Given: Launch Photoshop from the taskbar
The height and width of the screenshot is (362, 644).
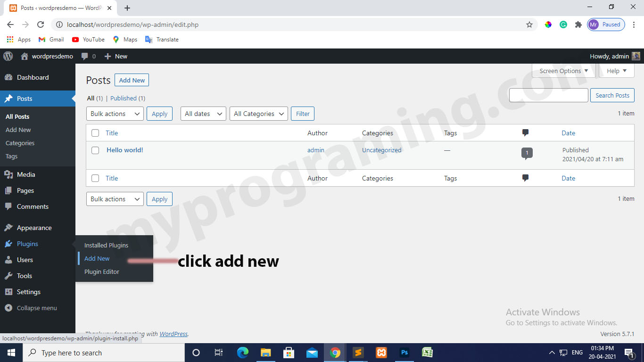Looking at the screenshot, I should click(x=405, y=352).
